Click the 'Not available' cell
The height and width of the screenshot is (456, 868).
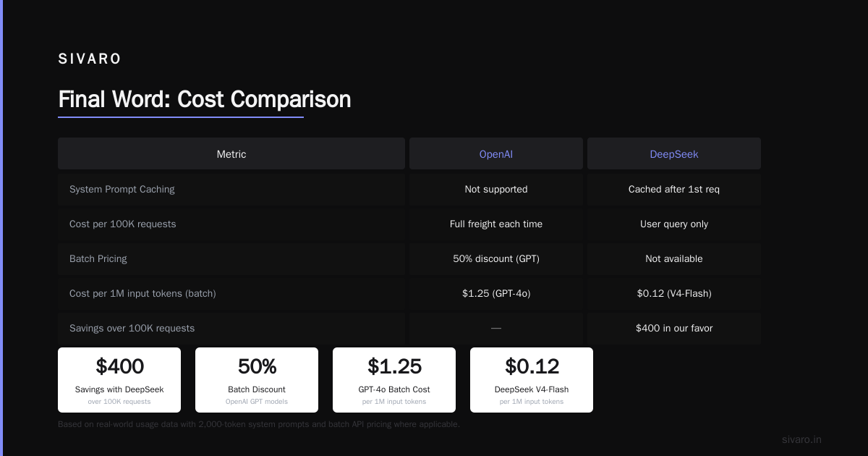point(674,258)
